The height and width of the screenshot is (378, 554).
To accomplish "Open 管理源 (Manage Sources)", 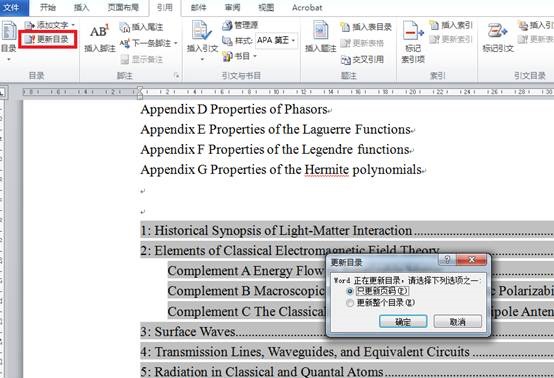I will point(240,25).
